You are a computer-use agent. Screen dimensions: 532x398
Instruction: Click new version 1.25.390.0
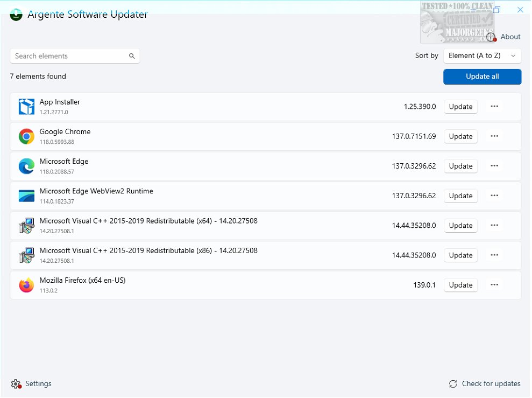(420, 107)
